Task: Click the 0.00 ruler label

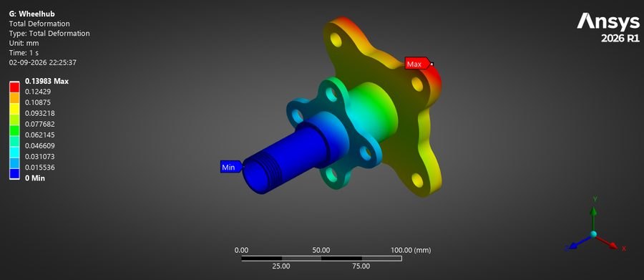Action: tap(241, 250)
